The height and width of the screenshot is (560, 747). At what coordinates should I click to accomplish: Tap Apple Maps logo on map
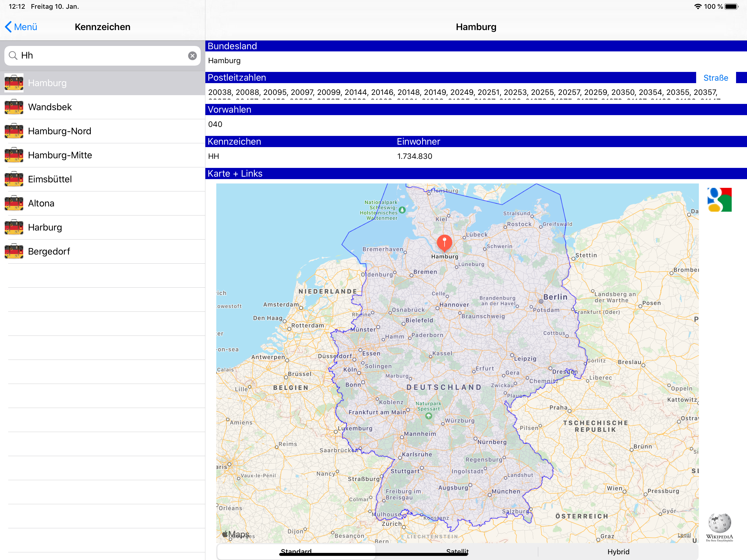(236, 534)
